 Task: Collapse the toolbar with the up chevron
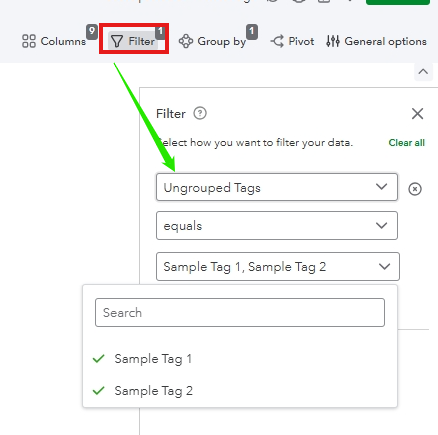coord(423,71)
